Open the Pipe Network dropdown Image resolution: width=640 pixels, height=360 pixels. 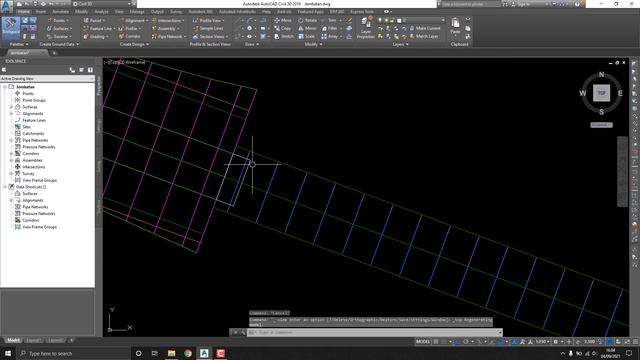169,36
